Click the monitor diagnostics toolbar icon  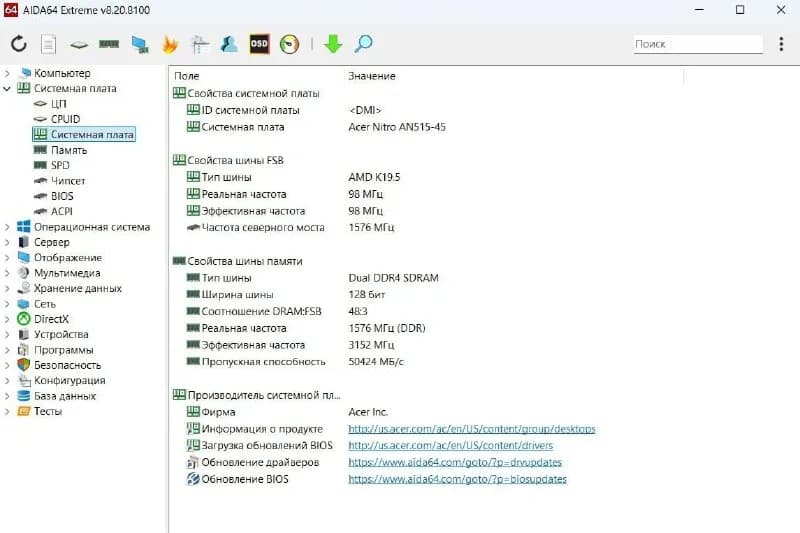140,45
